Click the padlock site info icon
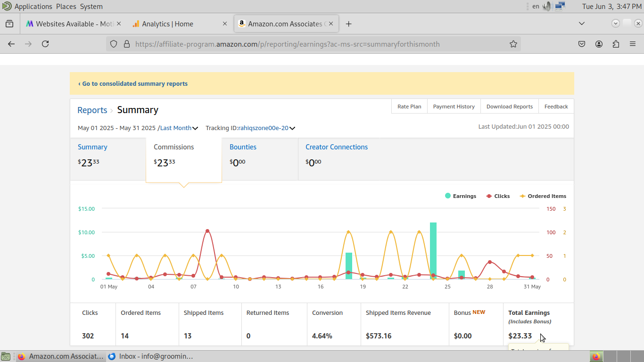The image size is (644, 362). click(126, 44)
